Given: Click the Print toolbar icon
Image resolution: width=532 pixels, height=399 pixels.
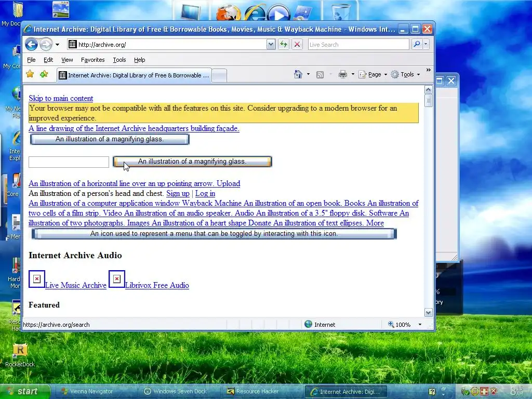Looking at the screenshot, I should tap(343, 74).
